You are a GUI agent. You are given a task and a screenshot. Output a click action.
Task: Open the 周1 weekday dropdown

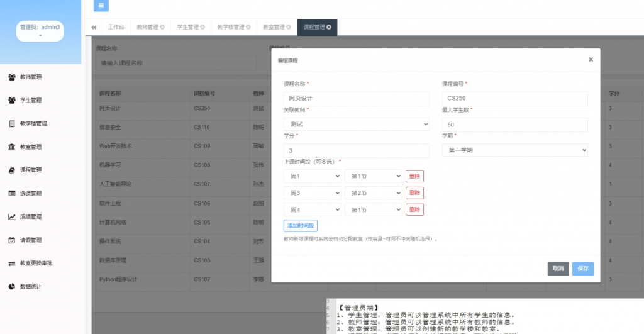pos(312,176)
